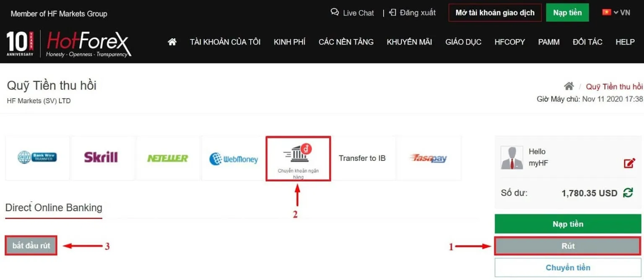644x280 pixels.
Task: Open the VN language dropdown
Action: 616,13
